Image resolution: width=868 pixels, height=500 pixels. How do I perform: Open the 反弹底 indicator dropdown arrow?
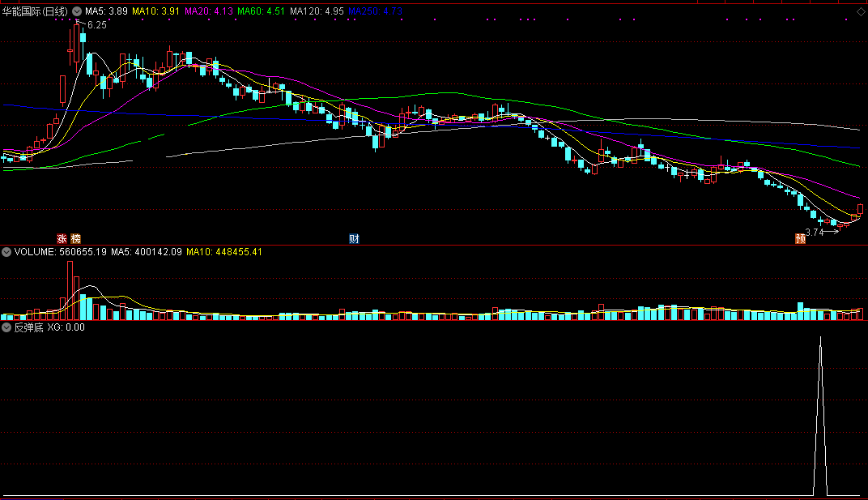(x=6, y=327)
